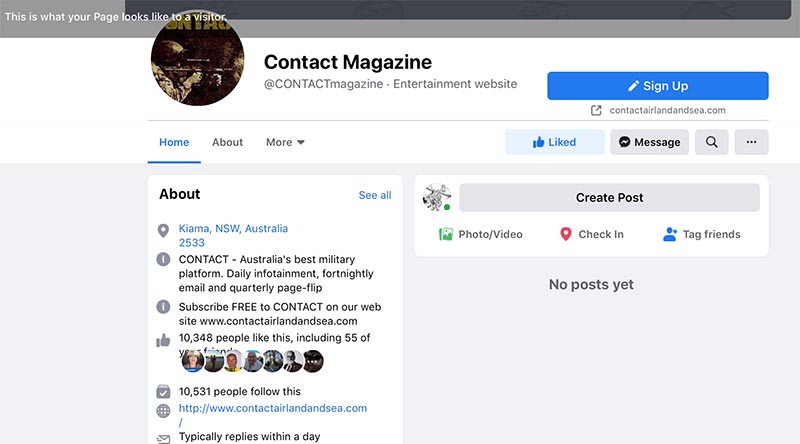
Task: Click info icon beside CONTACT description
Action: point(163,259)
